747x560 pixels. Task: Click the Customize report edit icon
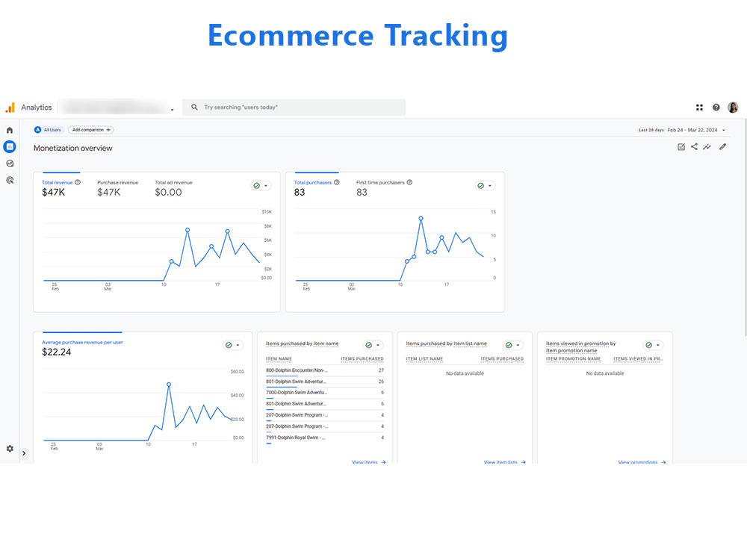[x=681, y=146]
